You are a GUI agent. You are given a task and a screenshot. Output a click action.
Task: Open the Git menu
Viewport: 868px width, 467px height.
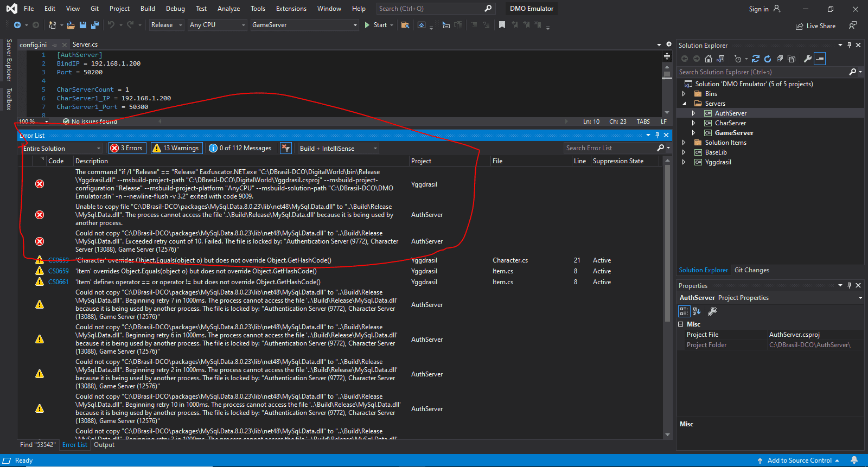coord(95,9)
